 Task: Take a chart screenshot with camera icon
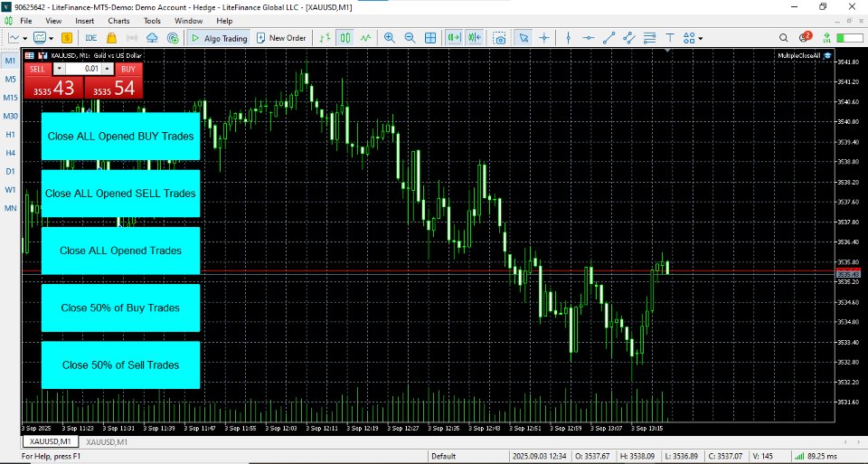499,38
